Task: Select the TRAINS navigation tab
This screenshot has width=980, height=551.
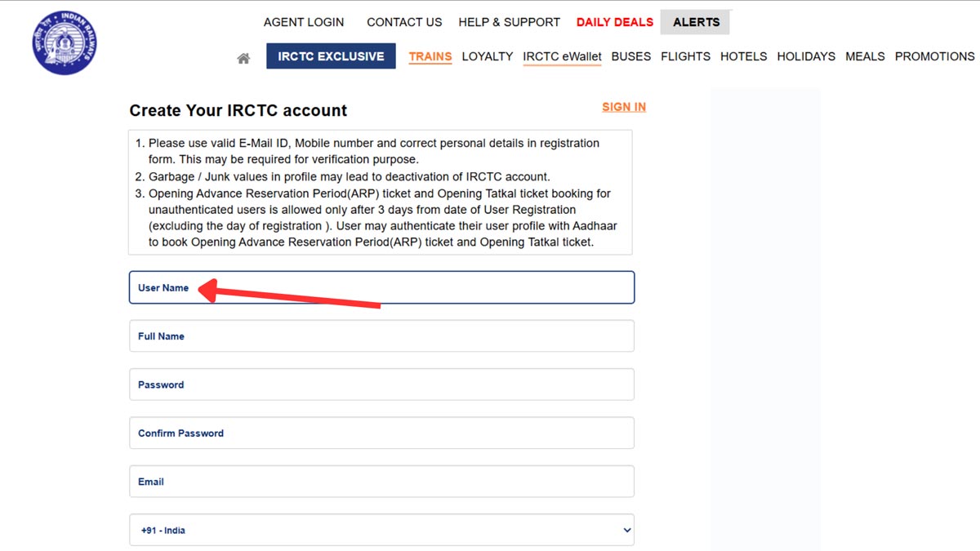Action: (x=430, y=56)
